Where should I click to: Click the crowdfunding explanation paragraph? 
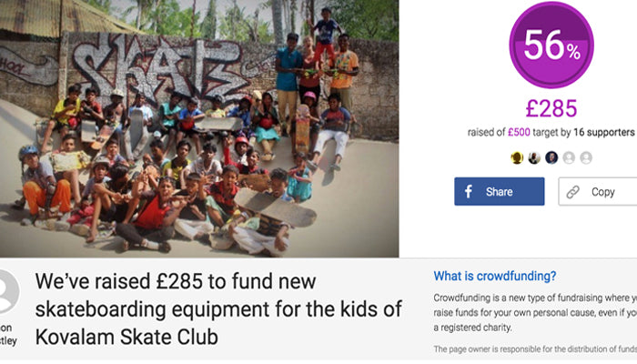(535, 312)
